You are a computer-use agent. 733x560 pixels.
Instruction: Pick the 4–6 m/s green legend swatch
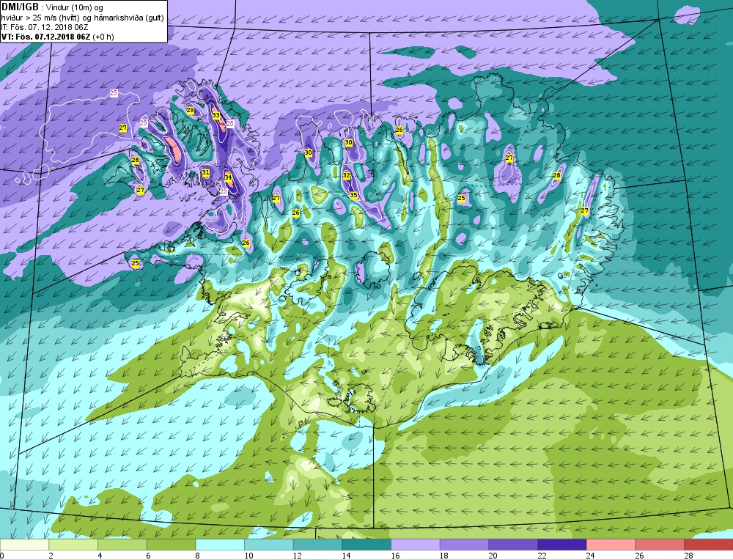(x=122, y=545)
